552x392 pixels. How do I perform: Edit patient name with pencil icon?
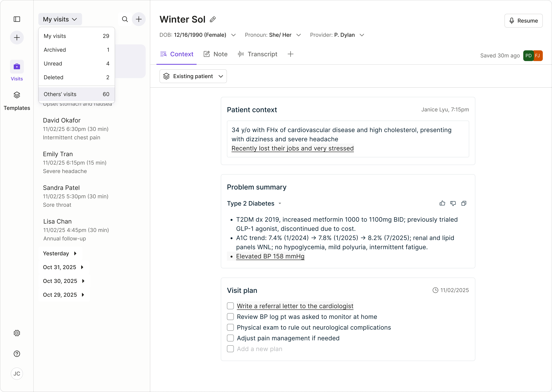(213, 19)
